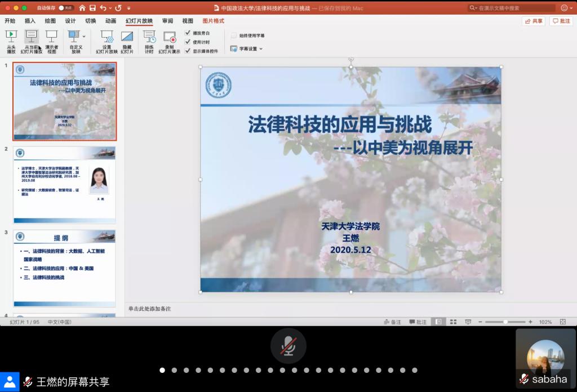Click 中文(中国) language in status bar
Viewport: 577px width, 392px height.
coord(60,322)
